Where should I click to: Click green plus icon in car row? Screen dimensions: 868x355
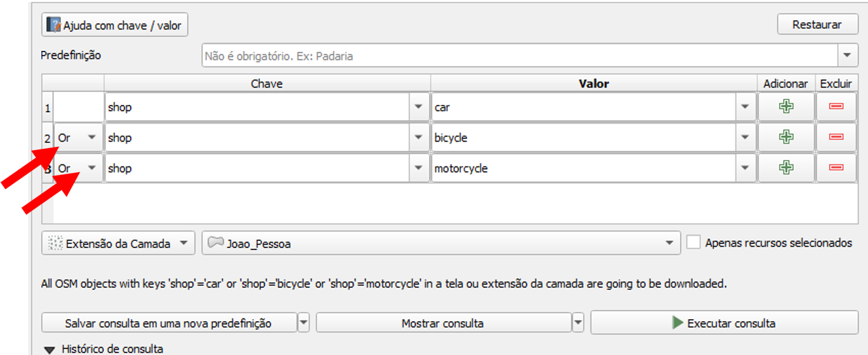786,107
